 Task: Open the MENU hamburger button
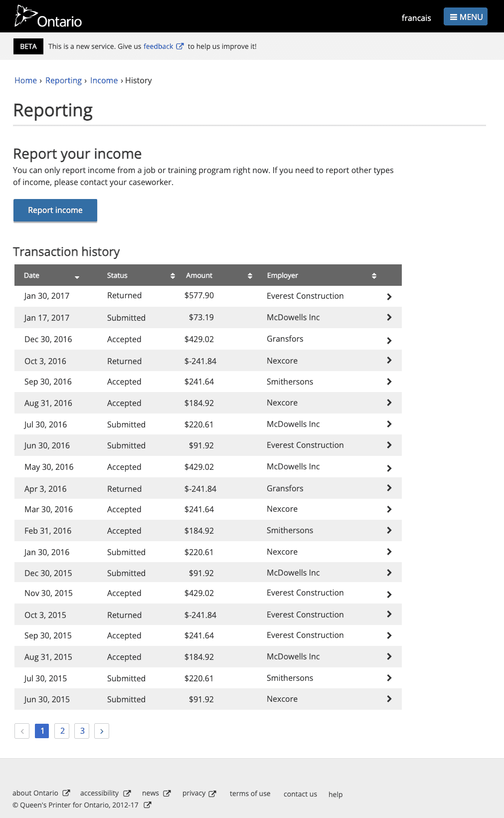[x=466, y=17]
